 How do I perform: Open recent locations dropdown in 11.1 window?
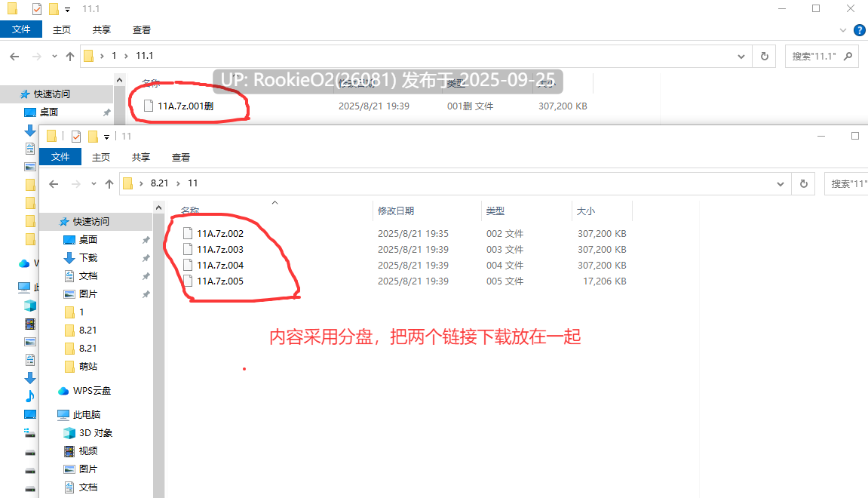pos(54,56)
